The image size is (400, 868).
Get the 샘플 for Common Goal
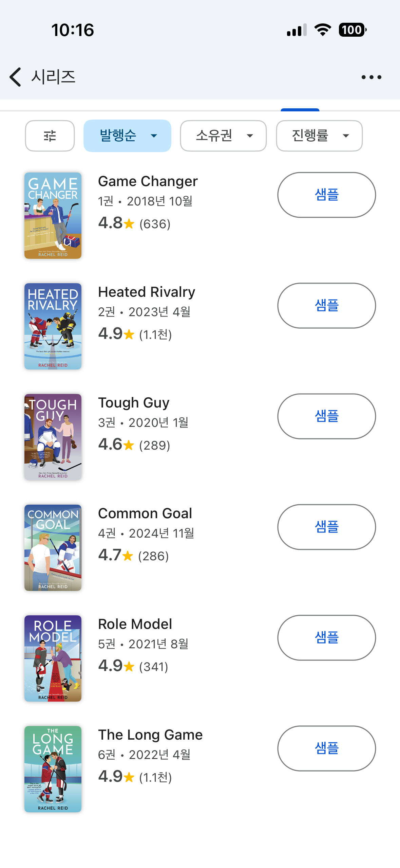pos(326,527)
